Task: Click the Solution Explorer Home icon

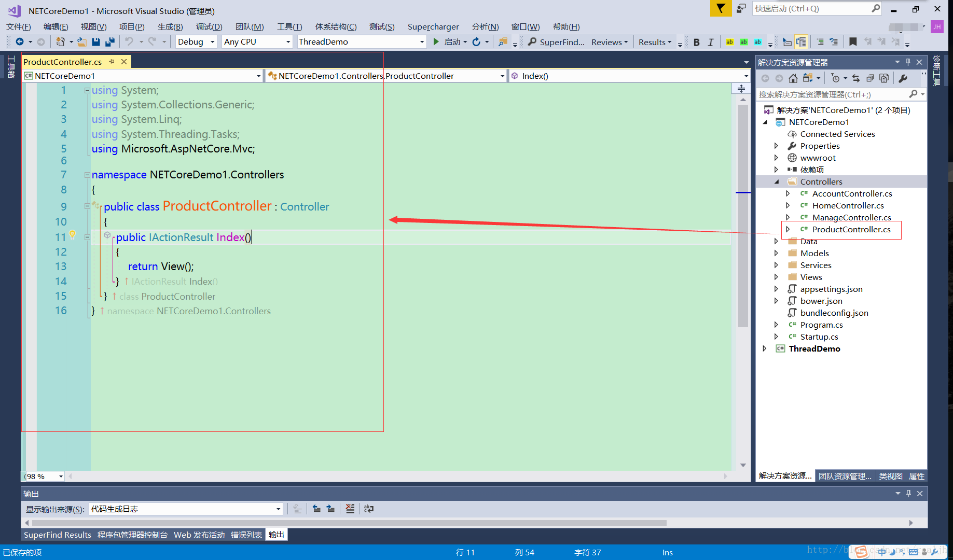Action: (x=793, y=78)
